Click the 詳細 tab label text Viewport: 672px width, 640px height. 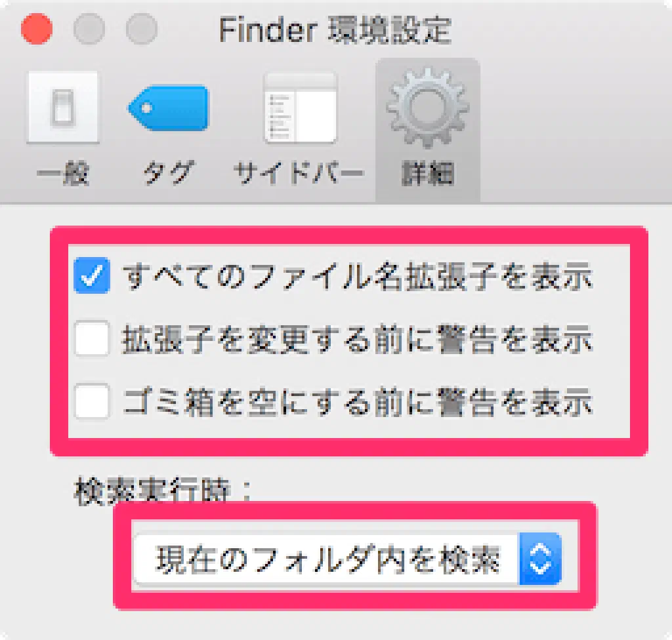tap(427, 174)
